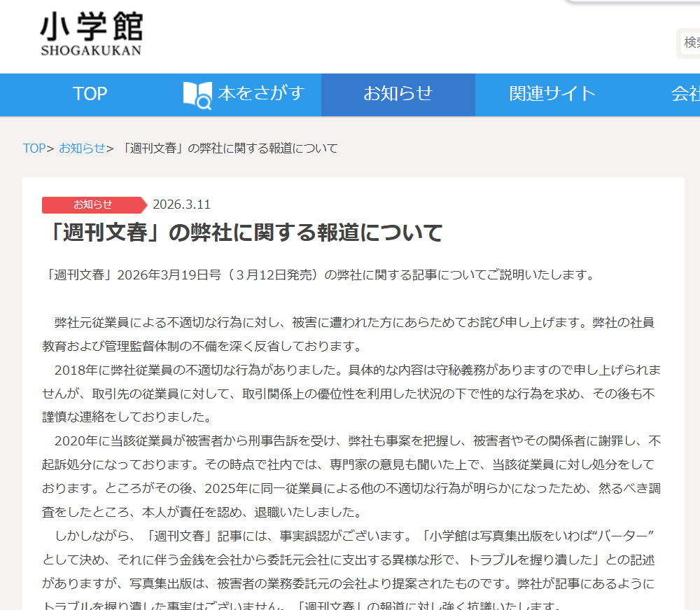The width and height of the screenshot is (700, 610).
Task: Open the 関連サイト navigation menu
Action: point(552,94)
